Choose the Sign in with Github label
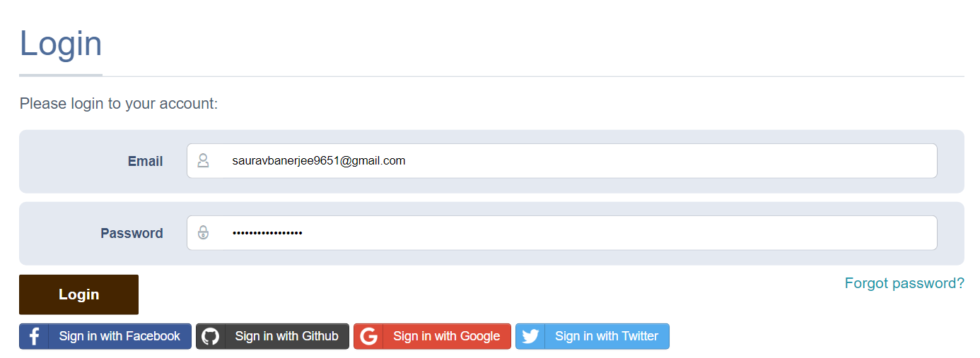 tap(286, 336)
